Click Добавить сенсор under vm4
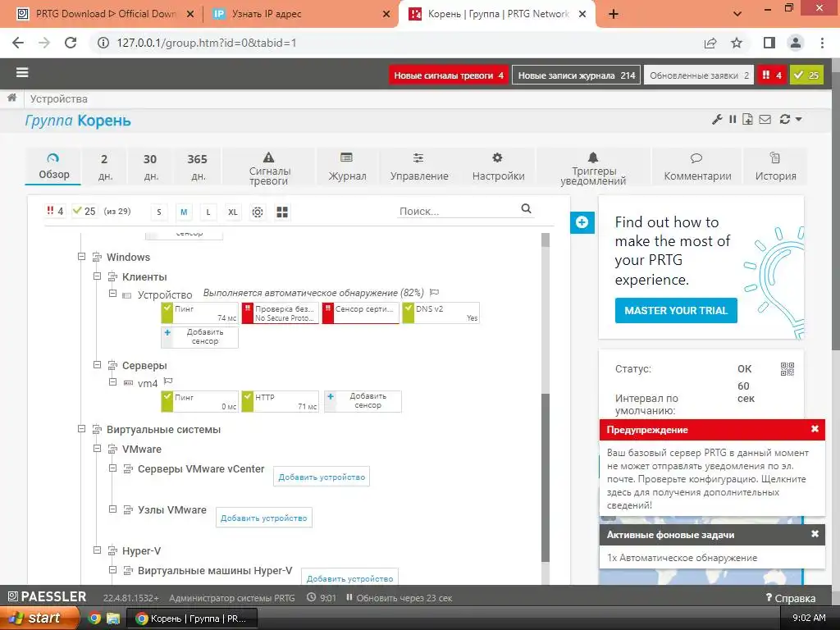This screenshot has width=840, height=630. 363,400
